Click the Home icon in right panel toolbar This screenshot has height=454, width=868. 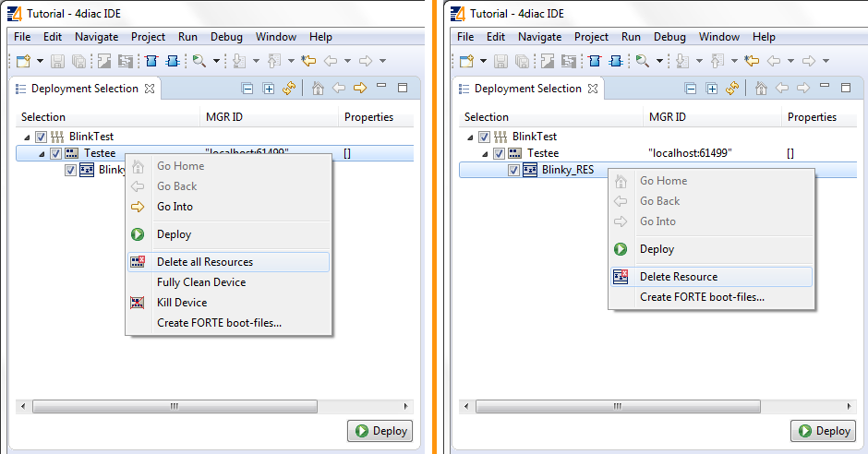coord(761,89)
